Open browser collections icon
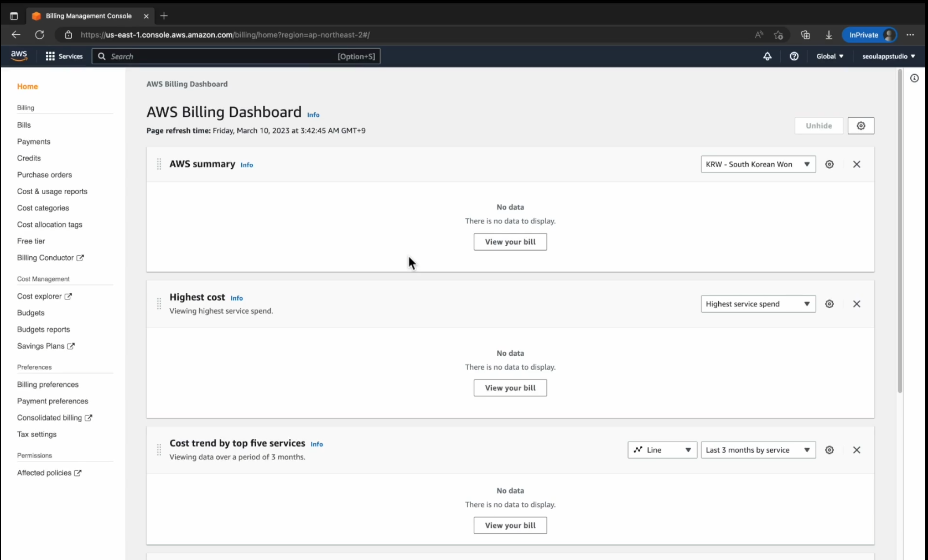The width and height of the screenshot is (928, 560). tap(806, 35)
